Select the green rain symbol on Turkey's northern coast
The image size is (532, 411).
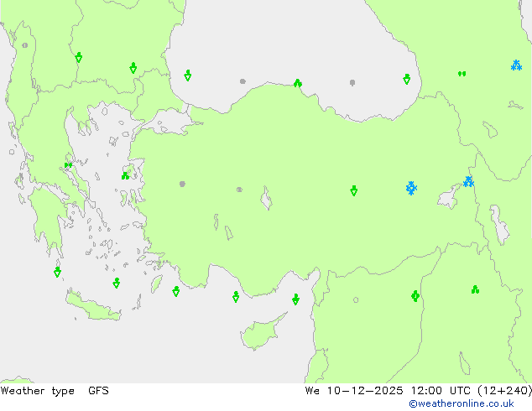pos(298,83)
